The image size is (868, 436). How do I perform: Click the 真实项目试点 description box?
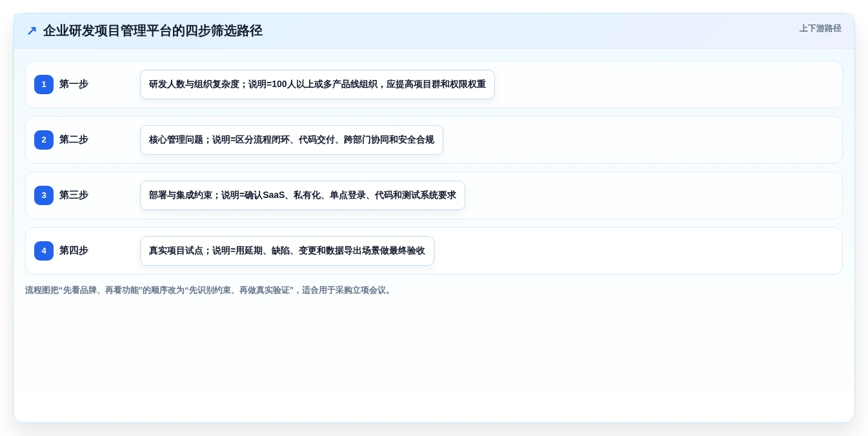(287, 251)
